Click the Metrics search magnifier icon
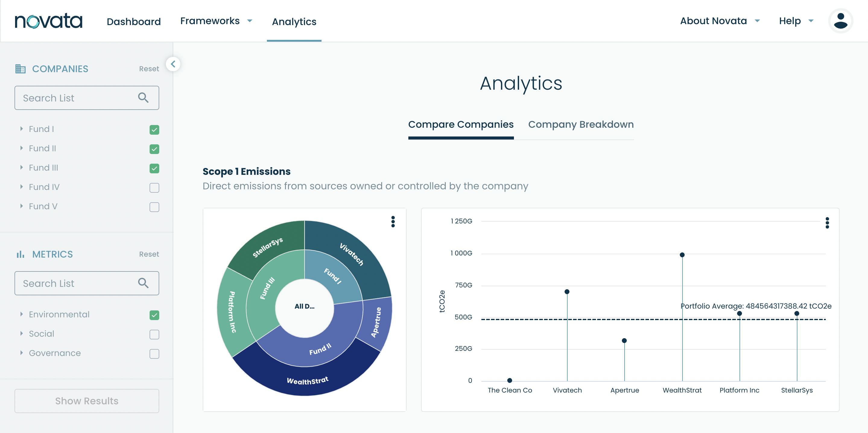Viewport: 868px width, 433px height. (143, 283)
